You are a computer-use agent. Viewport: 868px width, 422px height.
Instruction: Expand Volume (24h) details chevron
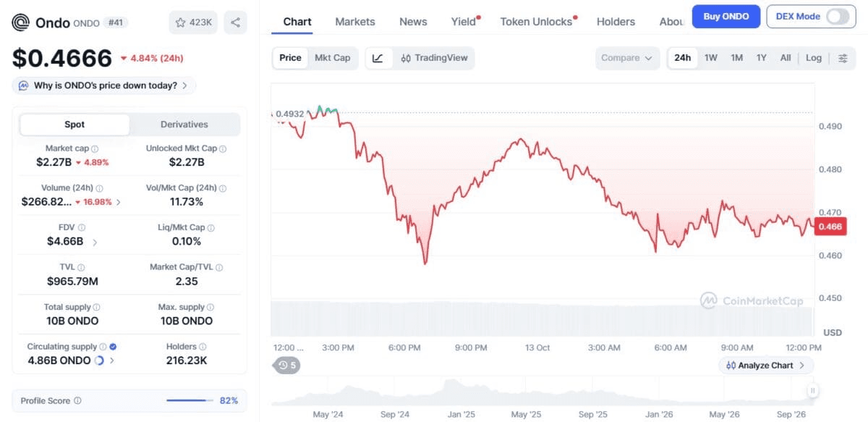pyautogui.click(x=119, y=202)
